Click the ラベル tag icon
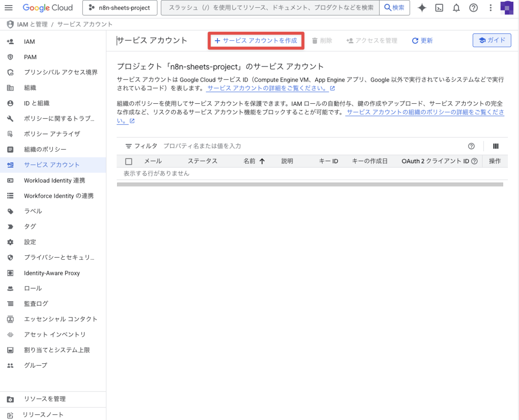 tap(10, 211)
